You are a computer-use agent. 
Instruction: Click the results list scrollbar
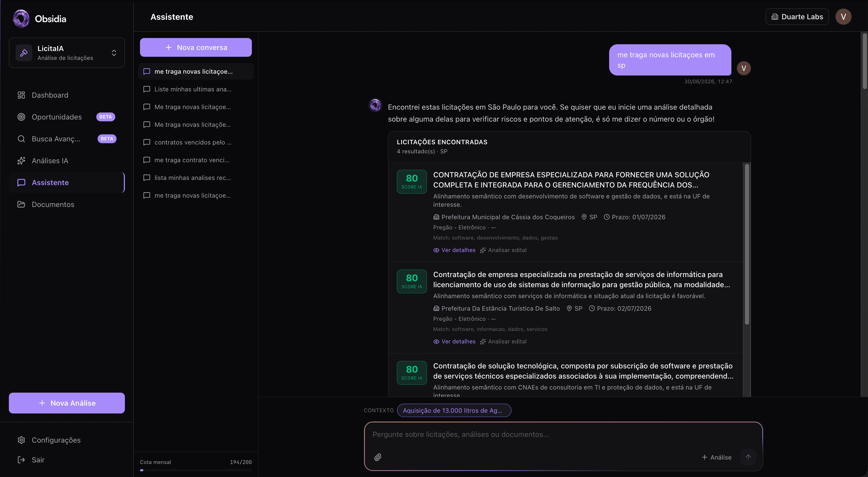747,244
